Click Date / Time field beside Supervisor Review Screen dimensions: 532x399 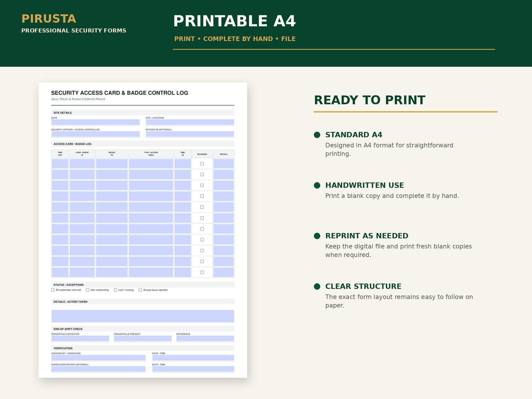(193, 369)
